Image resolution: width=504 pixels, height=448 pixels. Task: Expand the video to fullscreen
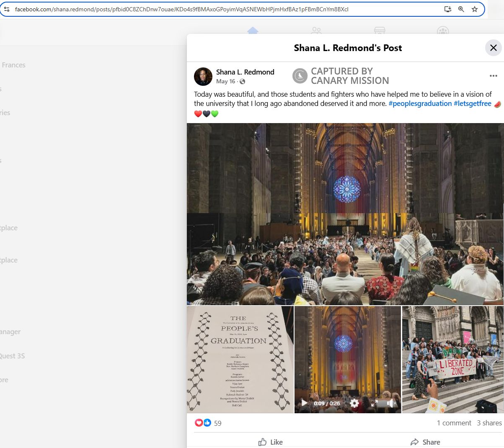pos(374,403)
